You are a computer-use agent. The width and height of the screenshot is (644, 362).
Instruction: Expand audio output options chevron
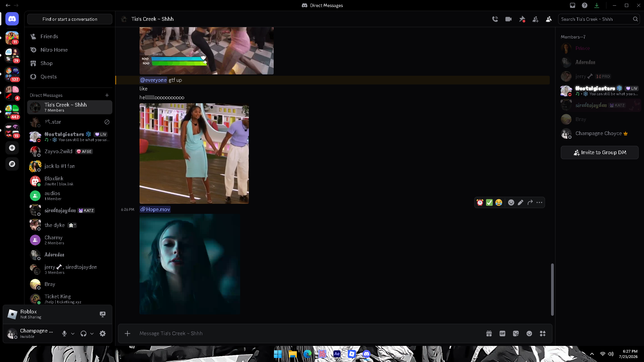point(92,334)
